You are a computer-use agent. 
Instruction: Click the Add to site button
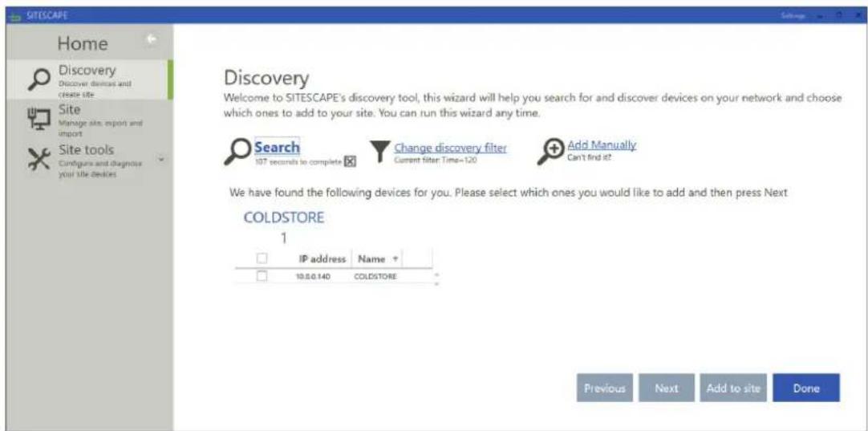[x=733, y=388]
